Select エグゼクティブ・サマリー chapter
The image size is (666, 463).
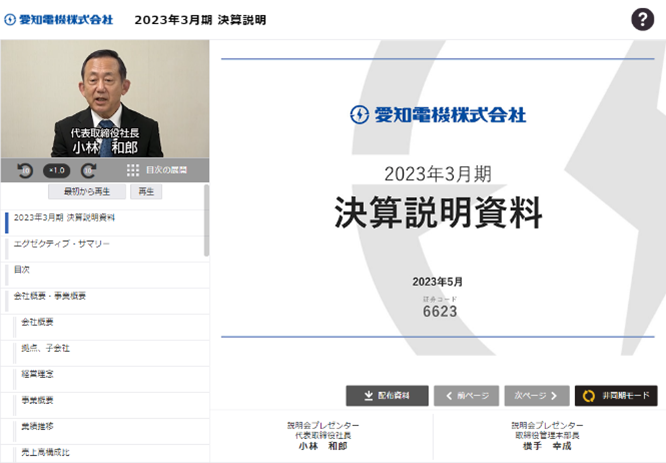pyautogui.click(x=105, y=249)
